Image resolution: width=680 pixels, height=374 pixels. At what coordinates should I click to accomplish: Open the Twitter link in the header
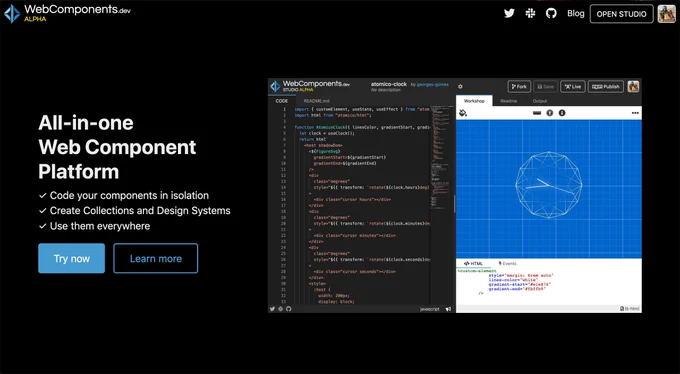coord(509,13)
